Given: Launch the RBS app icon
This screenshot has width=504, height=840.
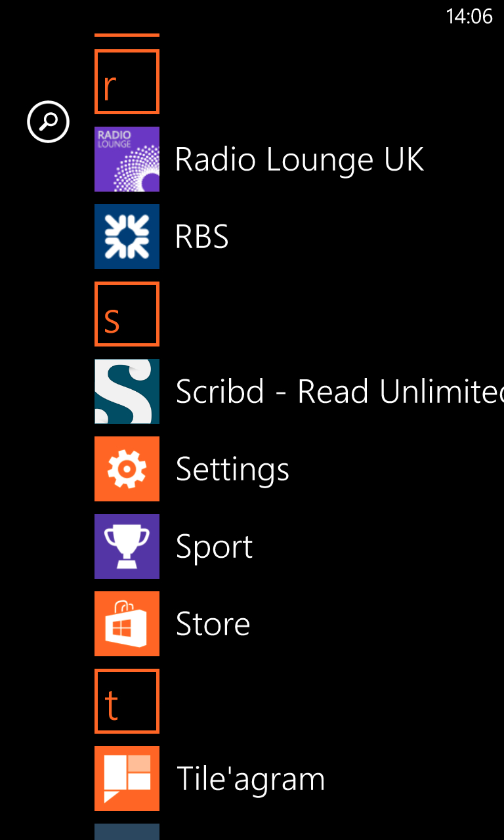Looking at the screenshot, I should (x=127, y=236).
